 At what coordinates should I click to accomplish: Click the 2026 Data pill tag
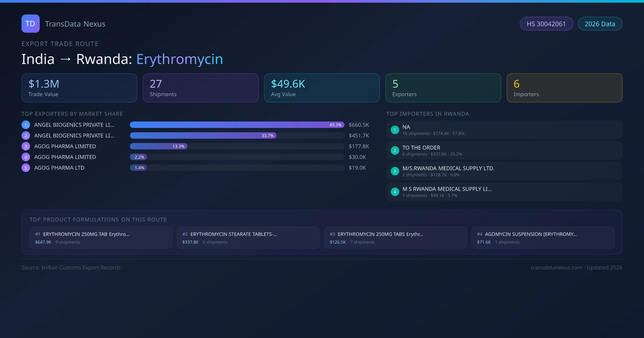600,24
